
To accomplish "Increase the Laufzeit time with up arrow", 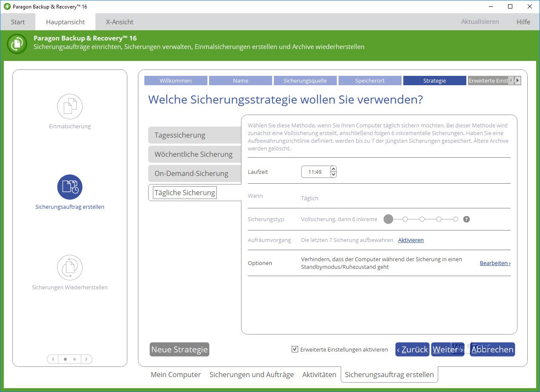I will pyautogui.click(x=333, y=169).
